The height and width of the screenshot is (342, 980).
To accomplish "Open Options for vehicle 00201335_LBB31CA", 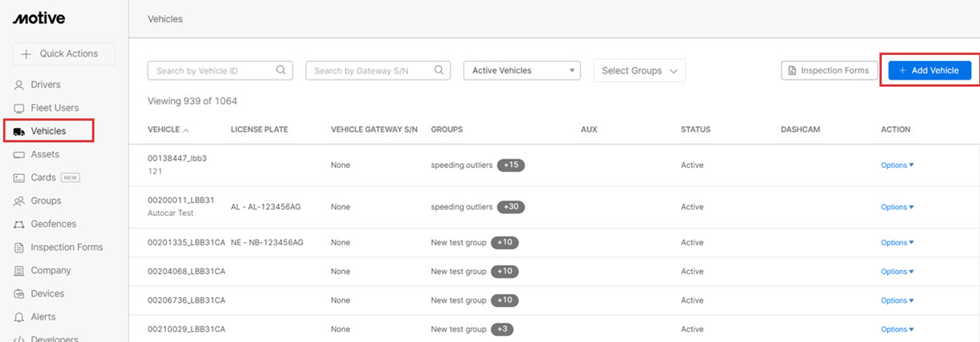I will pyautogui.click(x=898, y=243).
